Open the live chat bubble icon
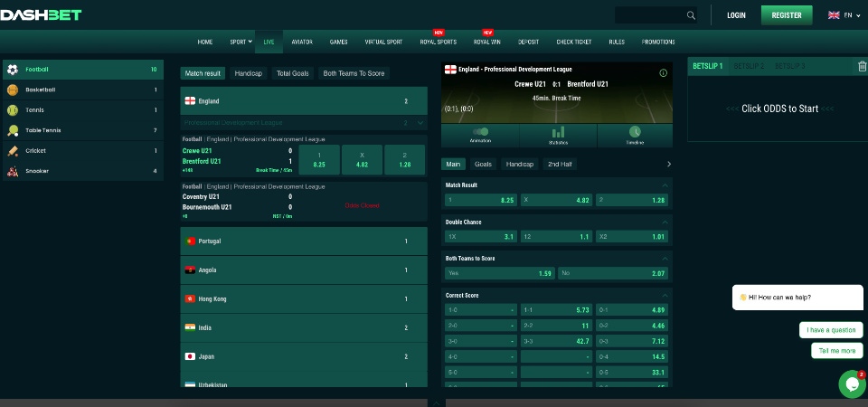The image size is (868, 407). (852, 384)
